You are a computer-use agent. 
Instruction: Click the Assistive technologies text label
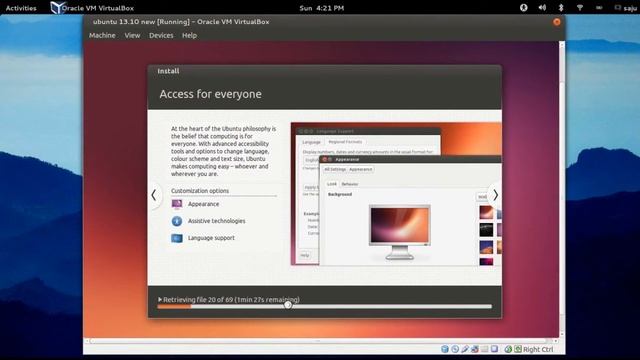coord(216,221)
